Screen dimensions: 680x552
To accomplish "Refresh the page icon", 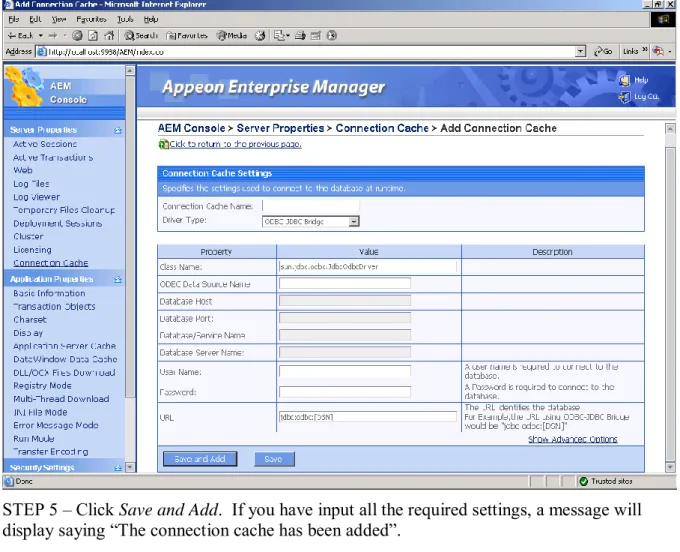I will point(93,36).
